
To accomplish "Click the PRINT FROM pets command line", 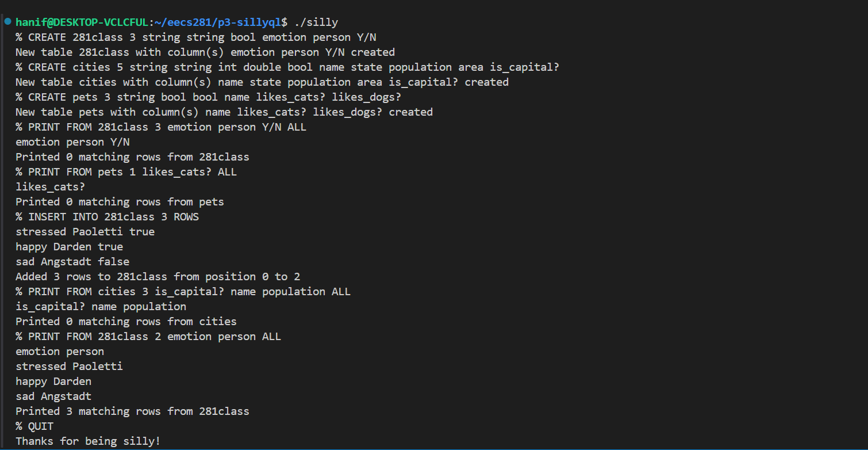I will (126, 172).
